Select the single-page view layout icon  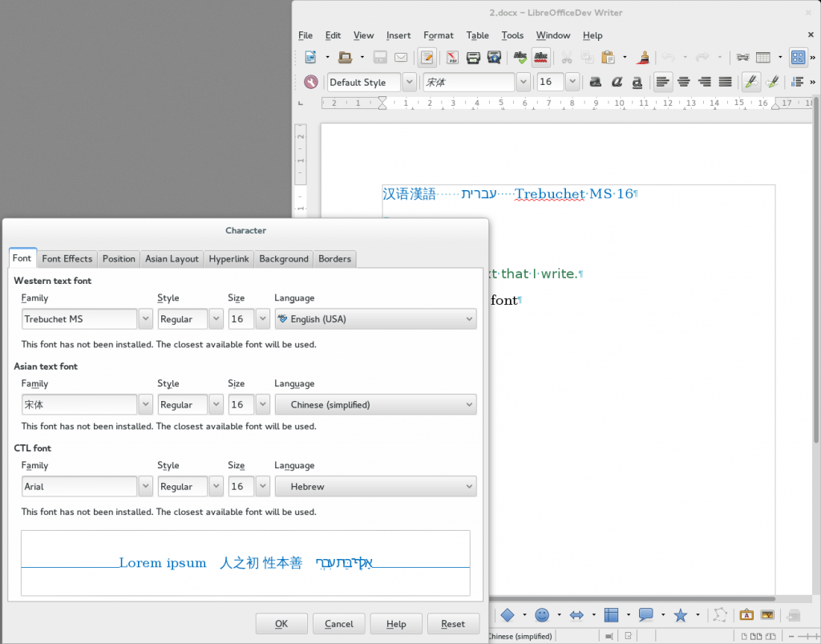point(744,636)
